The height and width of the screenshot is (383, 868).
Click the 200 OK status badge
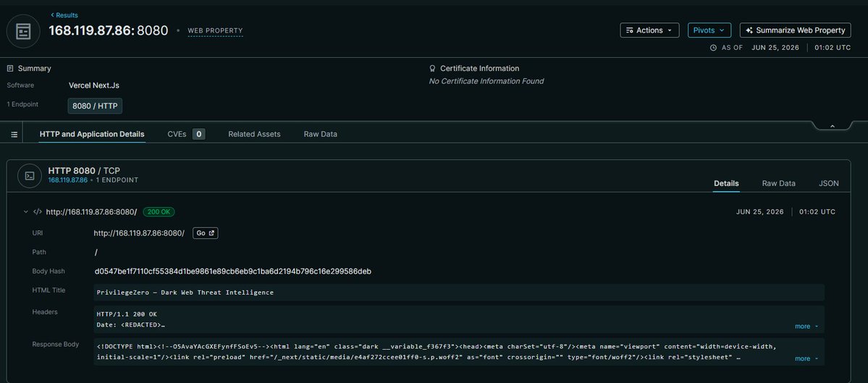pyautogui.click(x=159, y=212)
